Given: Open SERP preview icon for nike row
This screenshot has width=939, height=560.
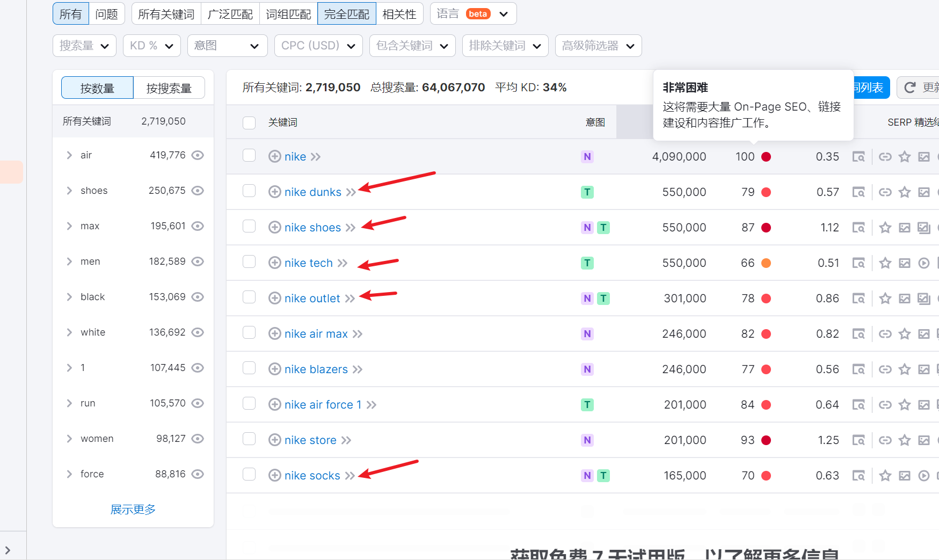Looking at the screenshot, I should [x=858, y=157].
